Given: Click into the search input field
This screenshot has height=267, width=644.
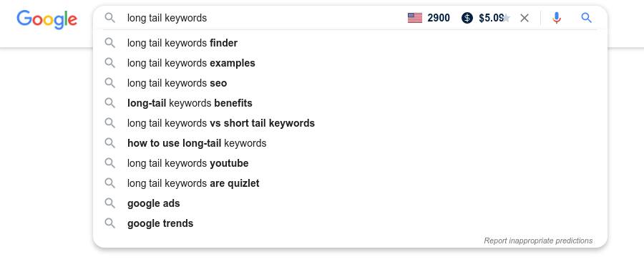Looking at the screenshot, I should click(x=263, y=18).
